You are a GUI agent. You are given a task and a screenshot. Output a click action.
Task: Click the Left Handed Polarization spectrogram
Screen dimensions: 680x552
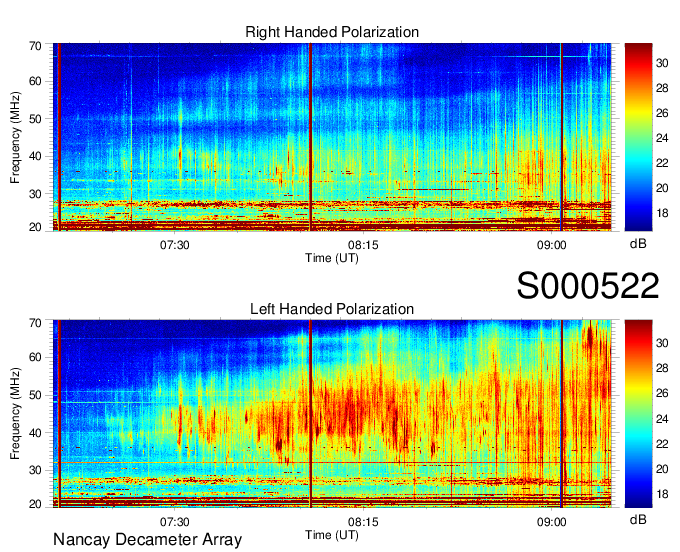[332, 414]
